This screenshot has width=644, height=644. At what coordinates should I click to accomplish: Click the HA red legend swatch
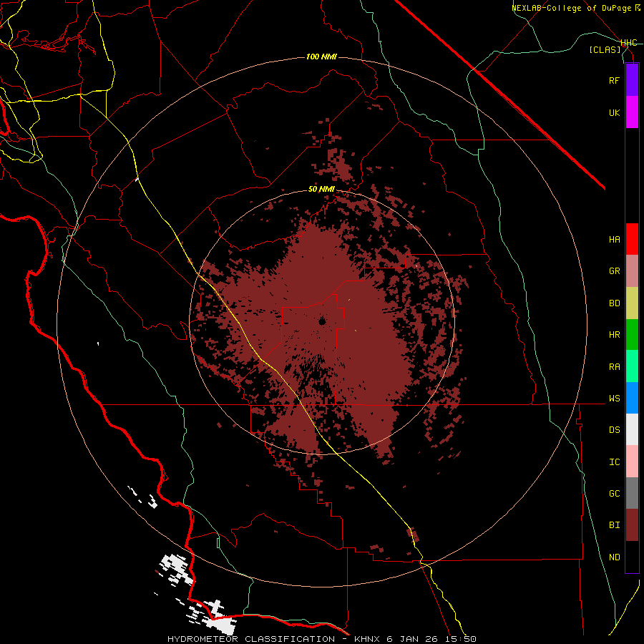coord(632,239)
